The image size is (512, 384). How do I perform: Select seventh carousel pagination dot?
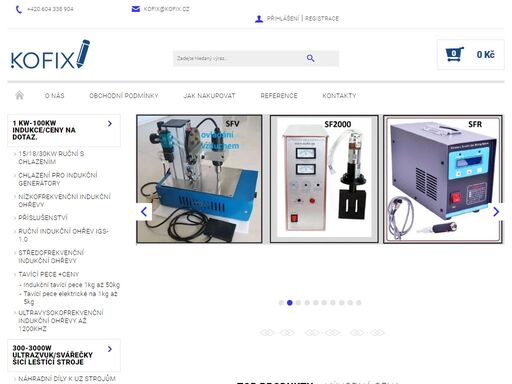pyautogui.click(x=333, y=303)
